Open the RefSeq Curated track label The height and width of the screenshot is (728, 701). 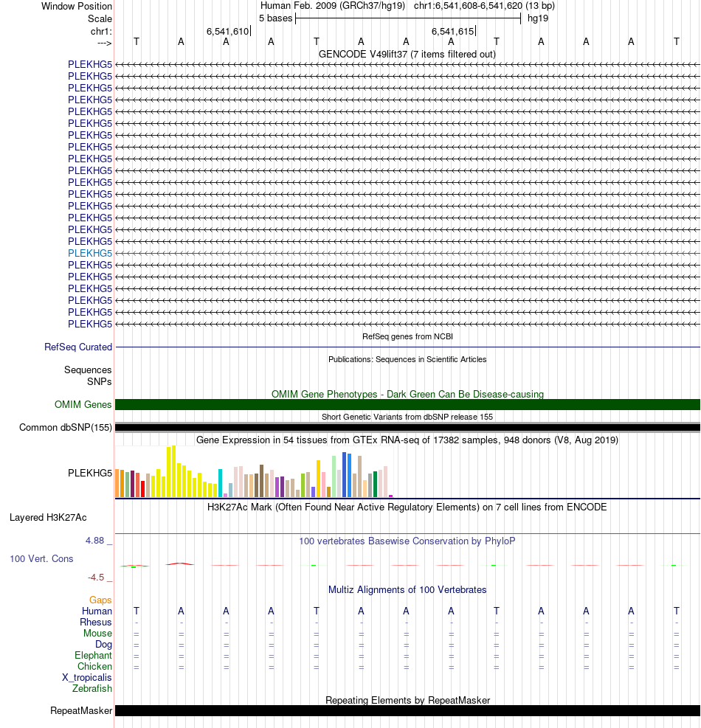click(x=78, y=347)
